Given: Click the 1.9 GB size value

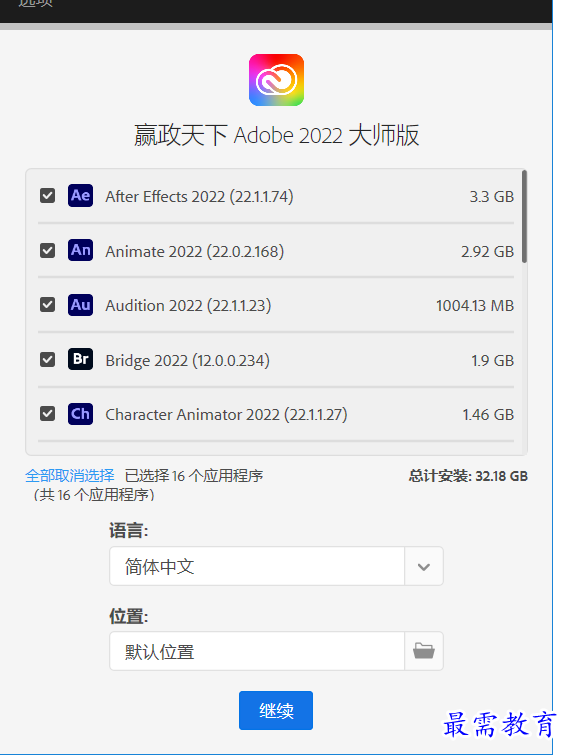Looking at the screenshot, I should (493, 361).
